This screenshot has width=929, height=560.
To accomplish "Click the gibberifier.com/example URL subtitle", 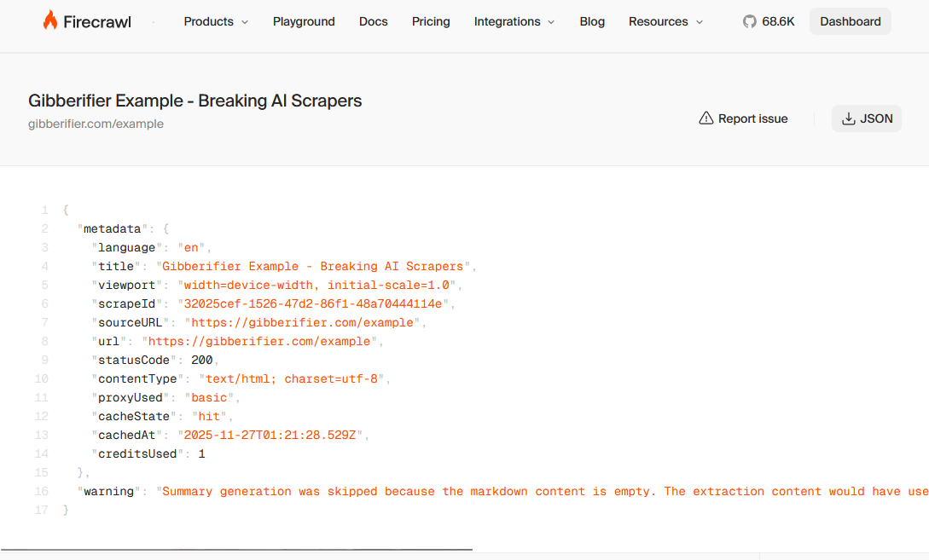I will [x=96, y=124].
